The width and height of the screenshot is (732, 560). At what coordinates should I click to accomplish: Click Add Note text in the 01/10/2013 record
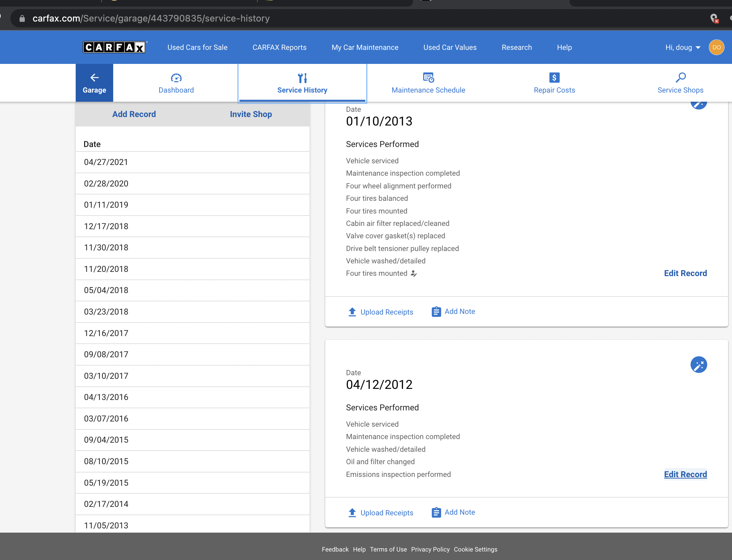(x=460, y=311)
